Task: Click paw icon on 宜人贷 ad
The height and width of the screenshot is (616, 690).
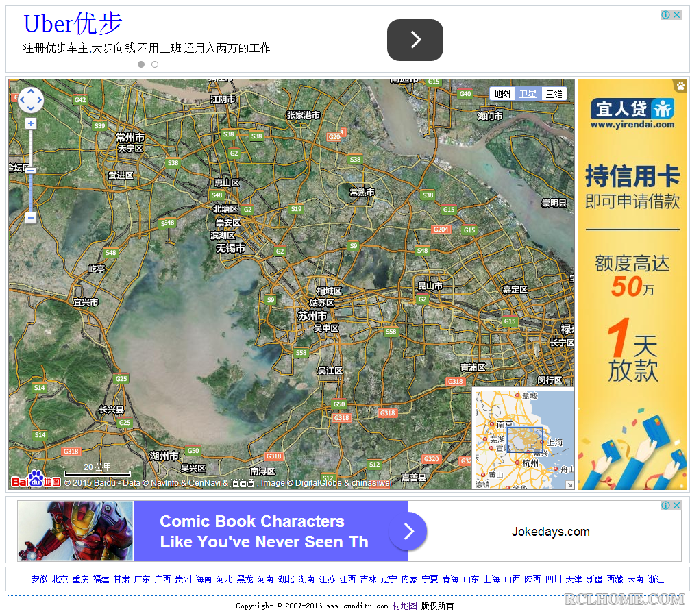Action: 680,86
